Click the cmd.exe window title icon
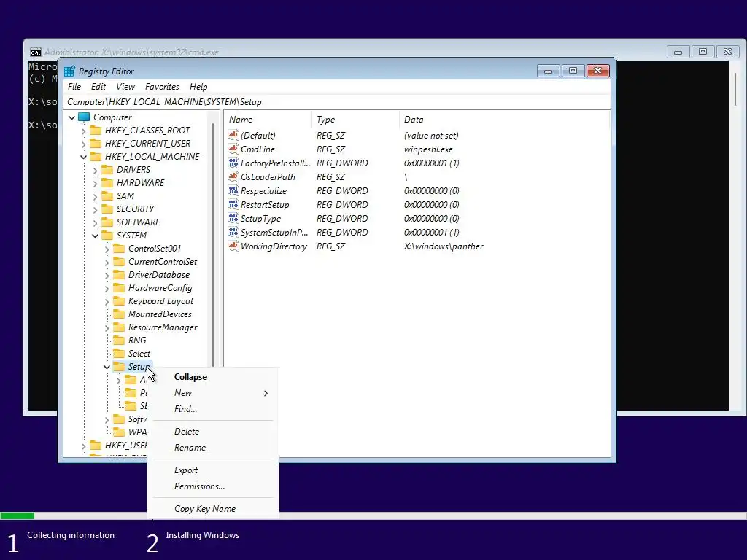 tap(35, 52)
